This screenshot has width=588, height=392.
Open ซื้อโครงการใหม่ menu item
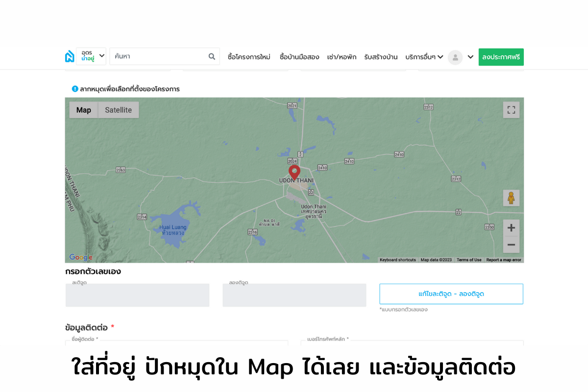(249, 57)
